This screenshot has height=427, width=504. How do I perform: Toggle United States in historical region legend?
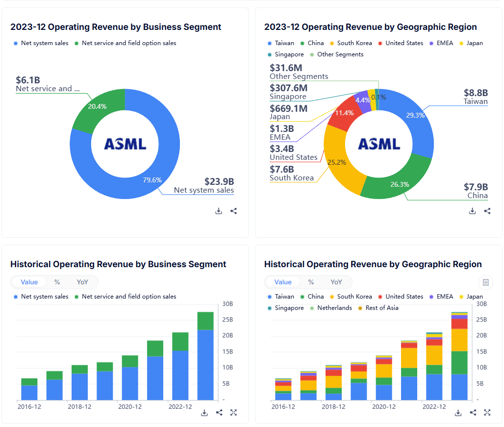tap(401, 297)
